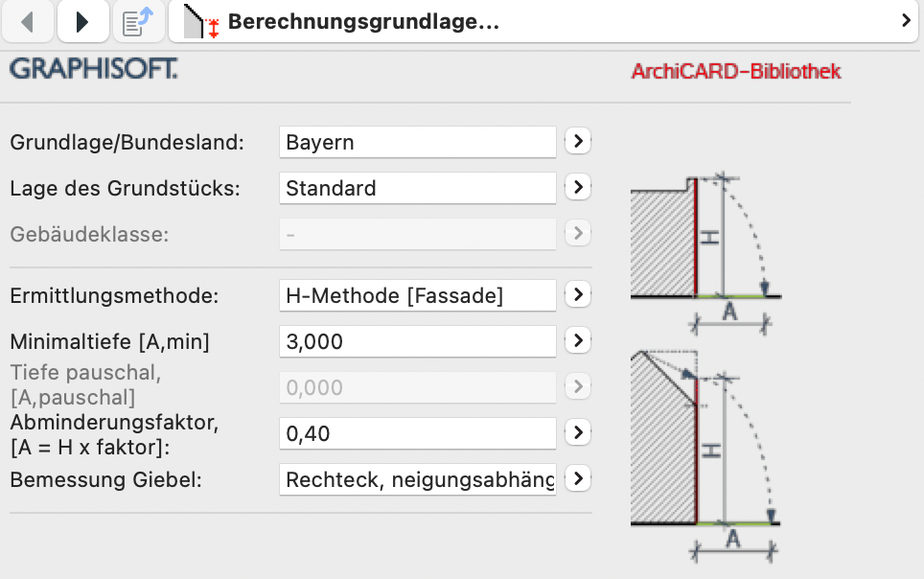Click the Rechteck, neigungsabhängig value field
Screen dimensions: 924x579
tap(417, 478)
